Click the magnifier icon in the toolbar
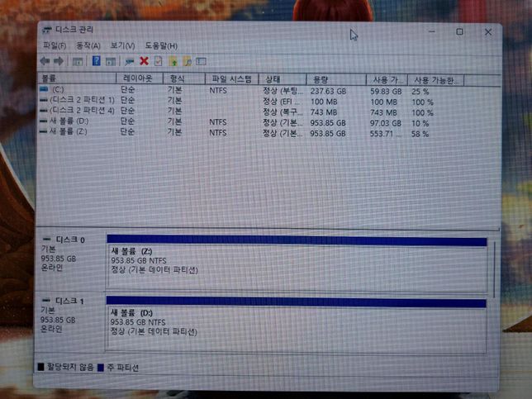The height and width of the screenshot is (399, 532). click(x=187, y=61)
